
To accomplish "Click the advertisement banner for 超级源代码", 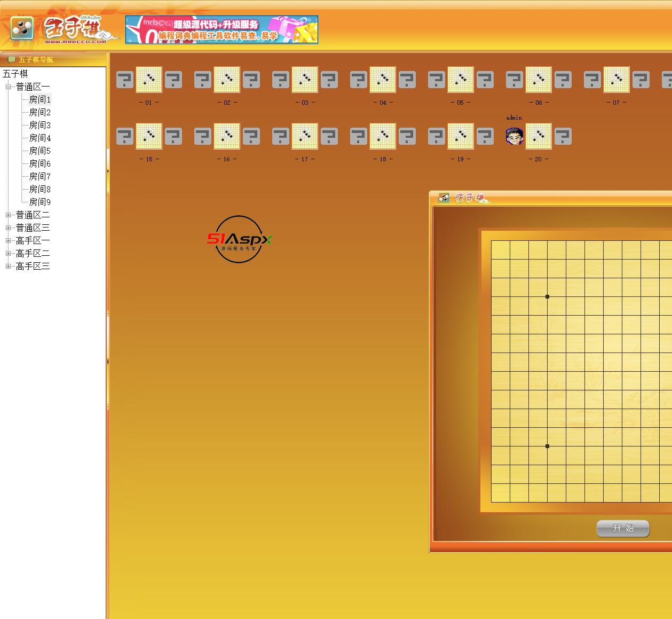I will click(222, 29).
